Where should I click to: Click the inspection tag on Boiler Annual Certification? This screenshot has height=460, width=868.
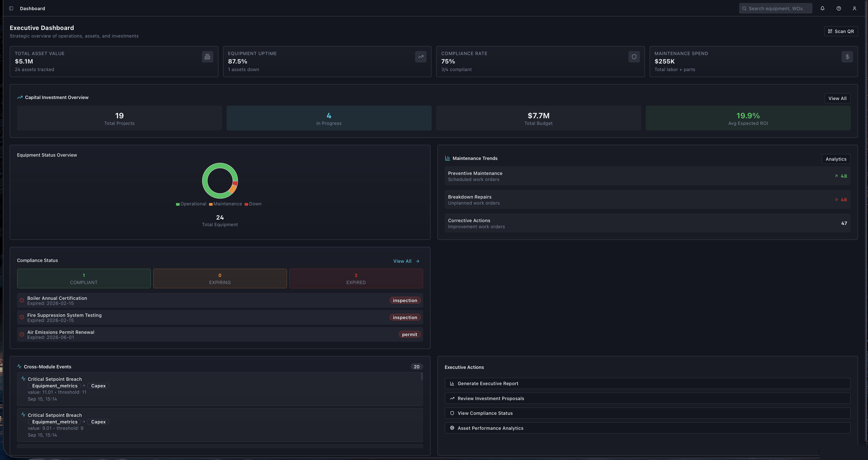(405, 300)
